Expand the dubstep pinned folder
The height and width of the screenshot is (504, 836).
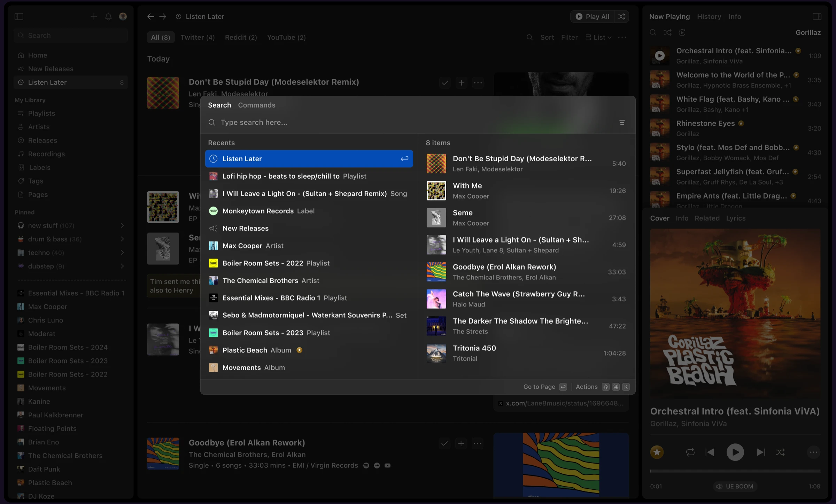click(x=122, y=266)
